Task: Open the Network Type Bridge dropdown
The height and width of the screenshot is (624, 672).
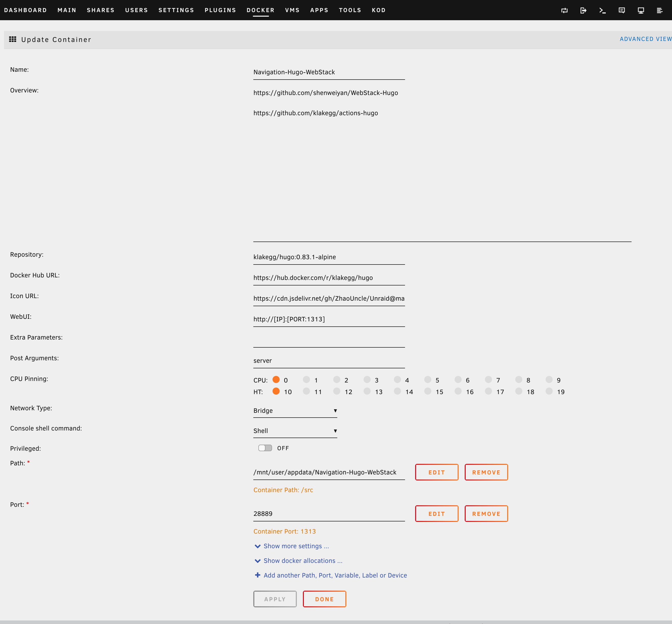Action: [295, 411]
